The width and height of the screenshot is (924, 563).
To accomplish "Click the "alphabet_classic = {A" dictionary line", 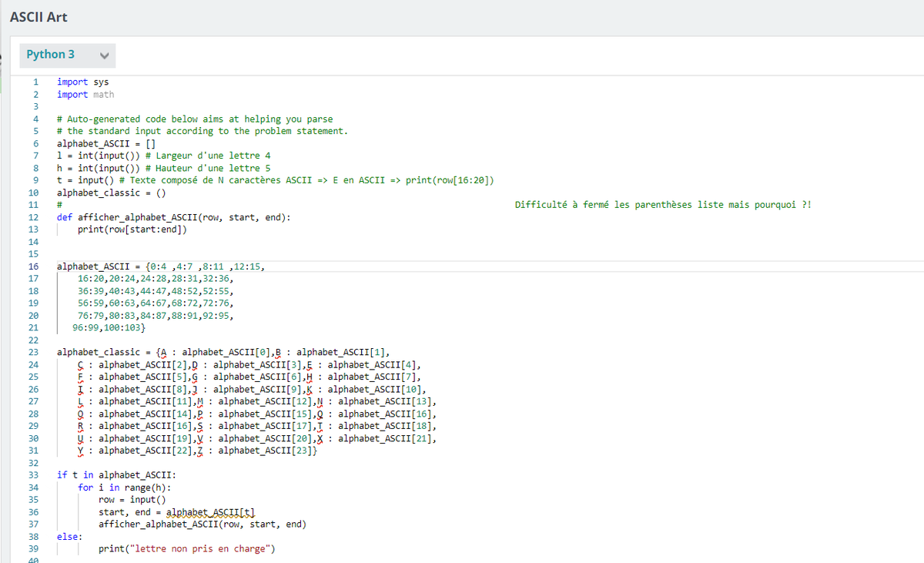I will tap(223, 353).
